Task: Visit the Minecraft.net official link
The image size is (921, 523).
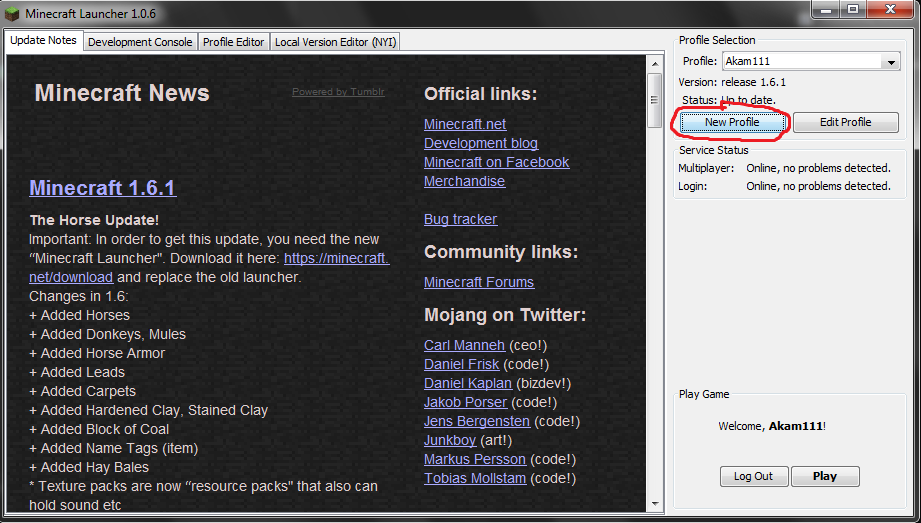Action: 465,124
